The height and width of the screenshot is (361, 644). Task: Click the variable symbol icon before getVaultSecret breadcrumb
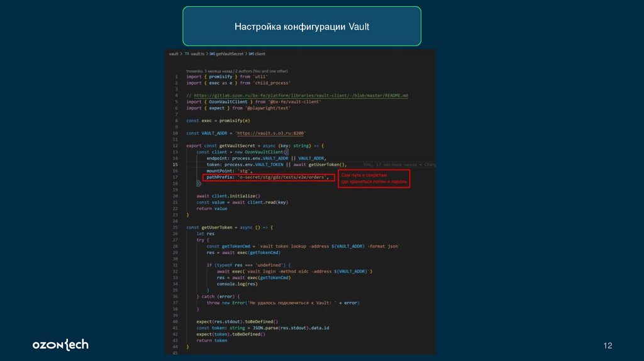coord(213,54)
